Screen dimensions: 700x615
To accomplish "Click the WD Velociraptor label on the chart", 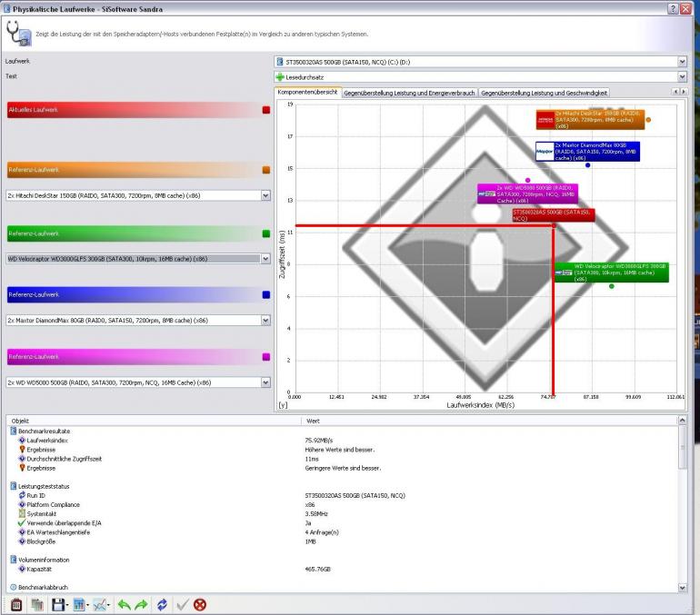I will click(x=611, y=273).
